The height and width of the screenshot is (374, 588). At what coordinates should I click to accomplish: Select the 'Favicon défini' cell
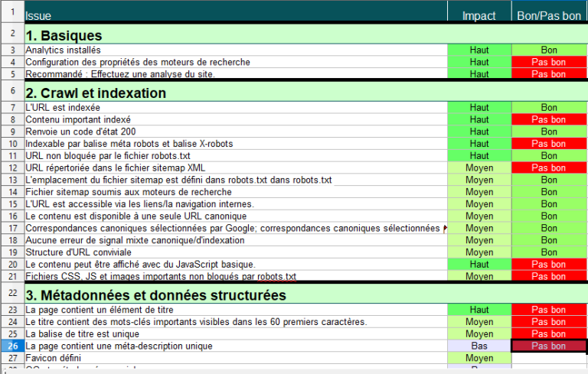pos(236,358)
